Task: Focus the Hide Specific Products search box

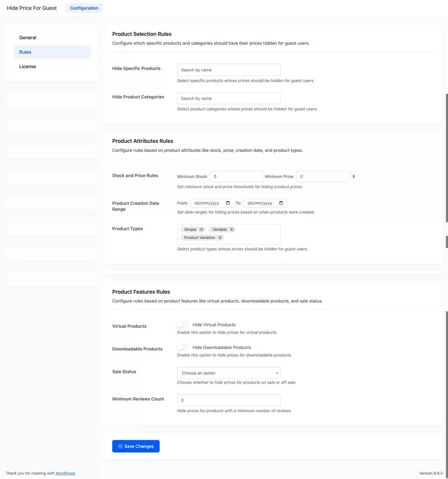Action: [x=228, y=70]
